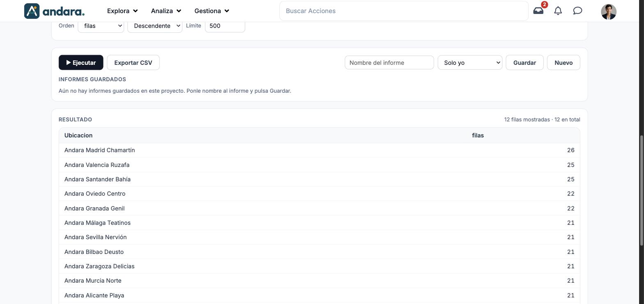Click the filas column header
This screenshot has height=304, width=644.
(x=478, y=135)
